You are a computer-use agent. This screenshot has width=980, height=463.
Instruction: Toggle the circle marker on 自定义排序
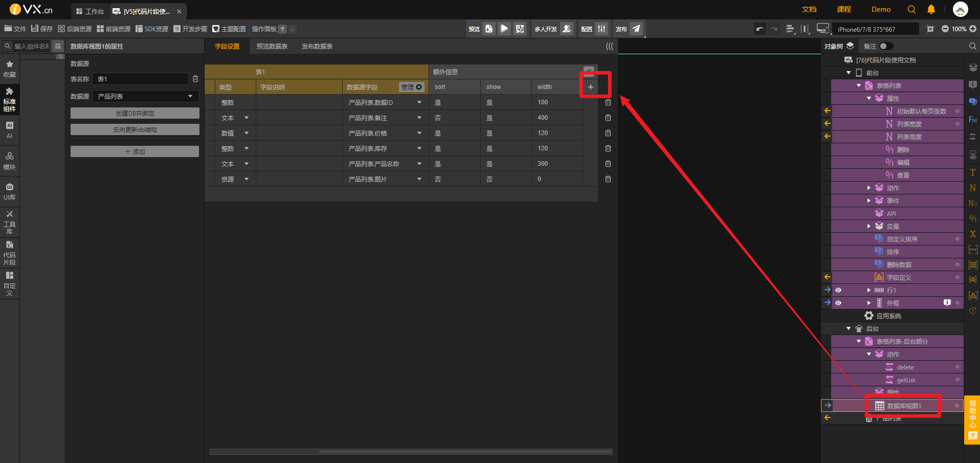click(957, 239)
